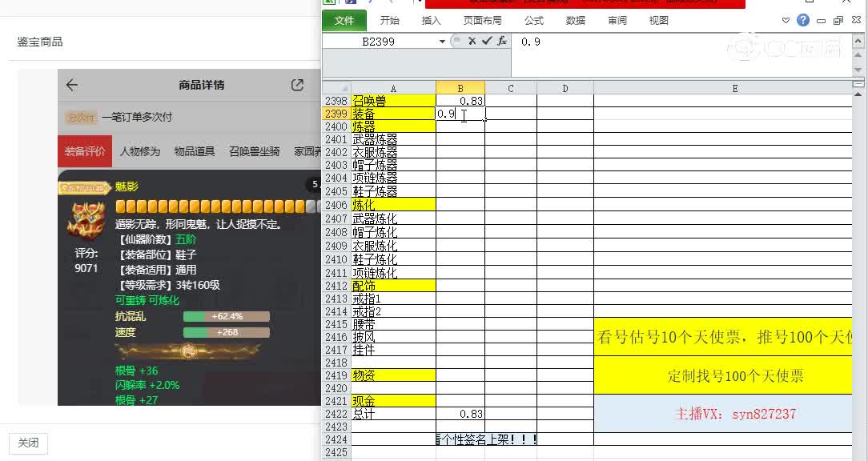Open the 文件 tab

pos(344,21)
